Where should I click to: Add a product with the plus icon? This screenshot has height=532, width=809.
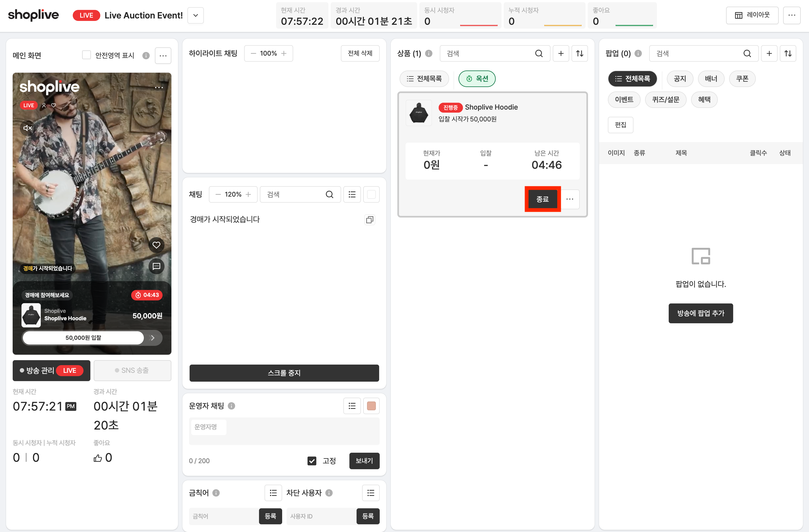[561, 53]
